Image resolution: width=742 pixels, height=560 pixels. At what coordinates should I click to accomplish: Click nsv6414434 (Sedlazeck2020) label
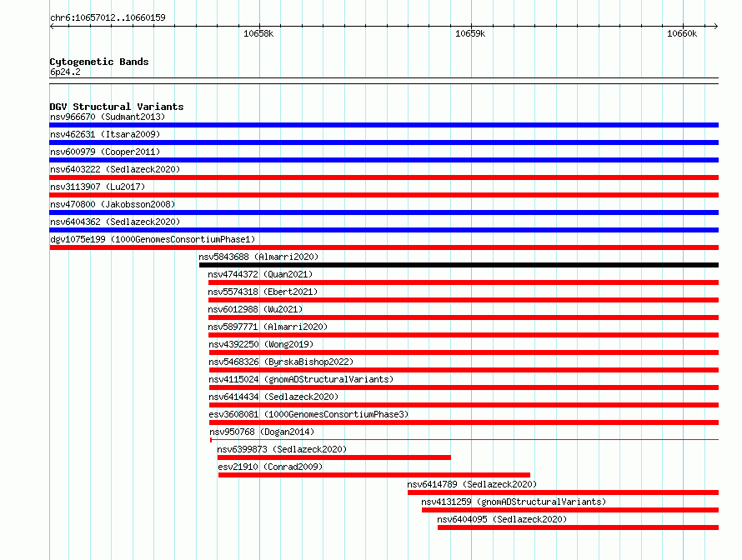tap(273, 397)
